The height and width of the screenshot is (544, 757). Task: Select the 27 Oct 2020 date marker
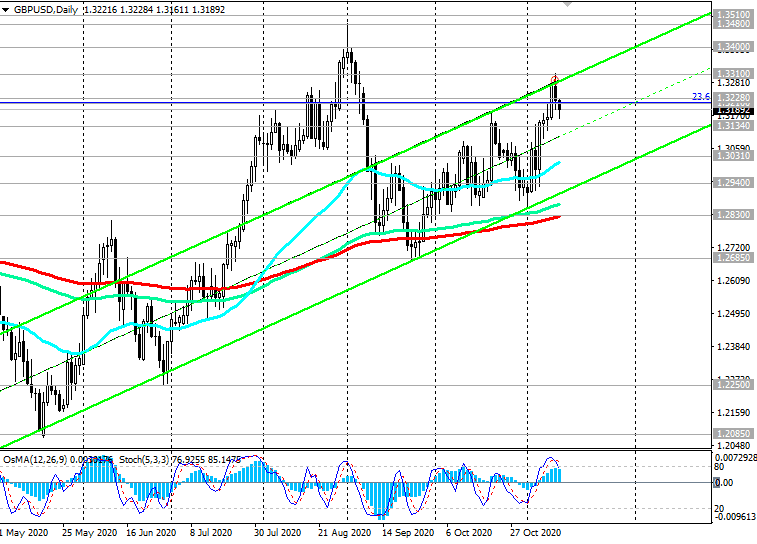pyautogui.click(x=535, y=533)
